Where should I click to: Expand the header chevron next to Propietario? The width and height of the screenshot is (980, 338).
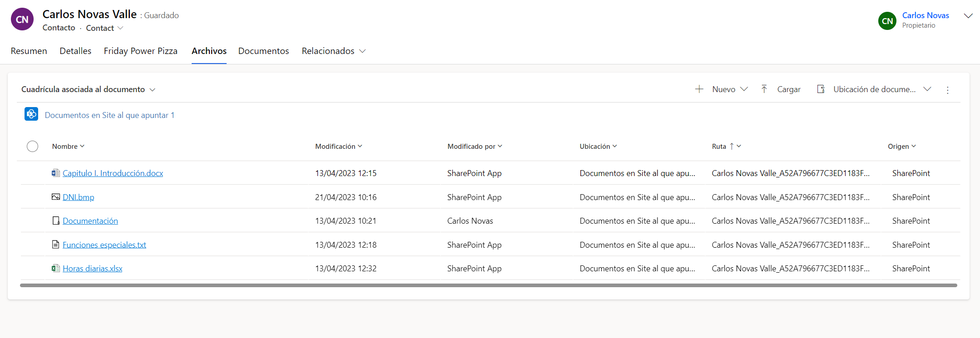[x=968, y=16]
